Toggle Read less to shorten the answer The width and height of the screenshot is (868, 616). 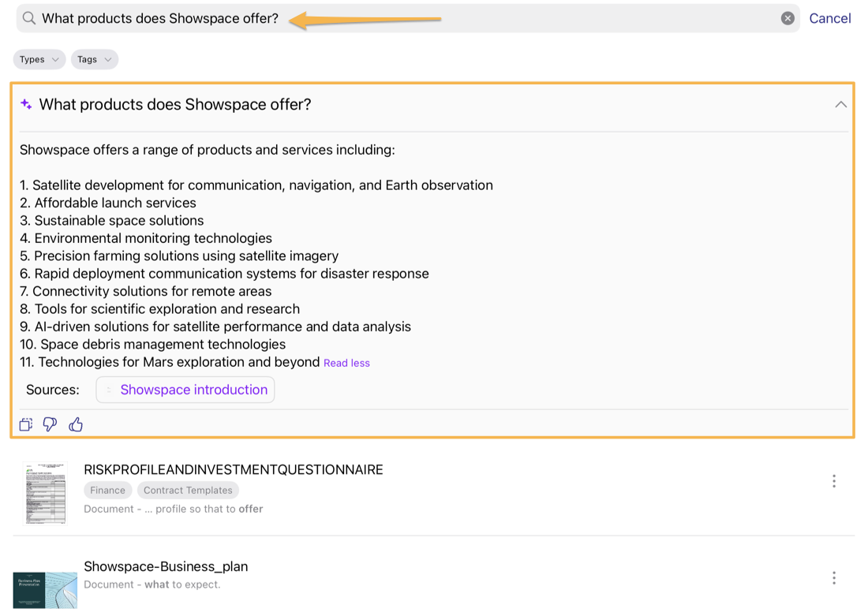tap(346, 362)
